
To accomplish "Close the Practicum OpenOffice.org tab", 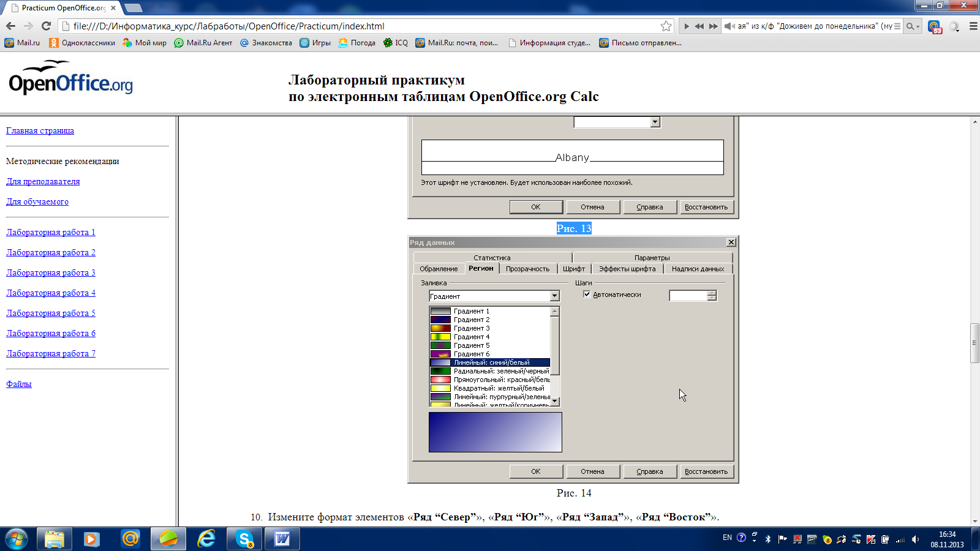I will click(x=113, y=8).
